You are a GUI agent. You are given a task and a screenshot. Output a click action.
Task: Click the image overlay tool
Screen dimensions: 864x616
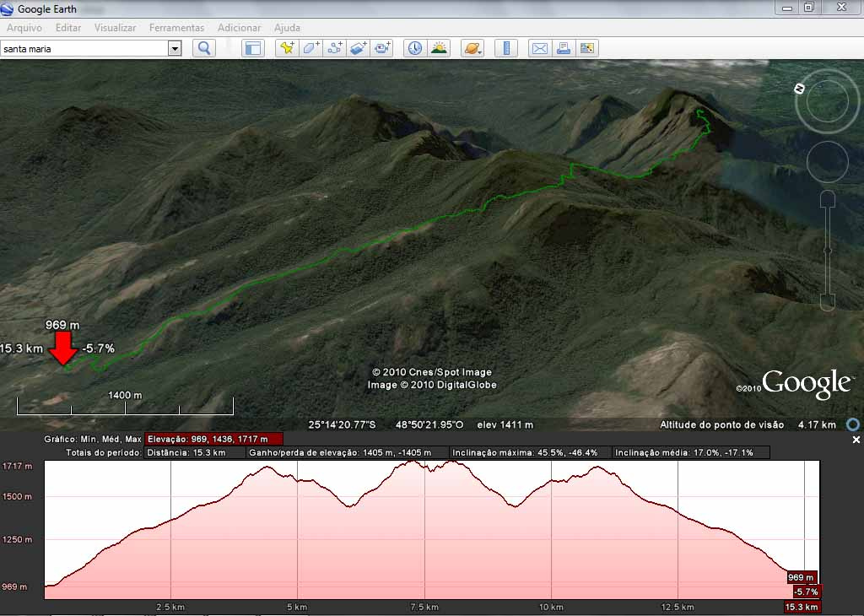(359, 48)
